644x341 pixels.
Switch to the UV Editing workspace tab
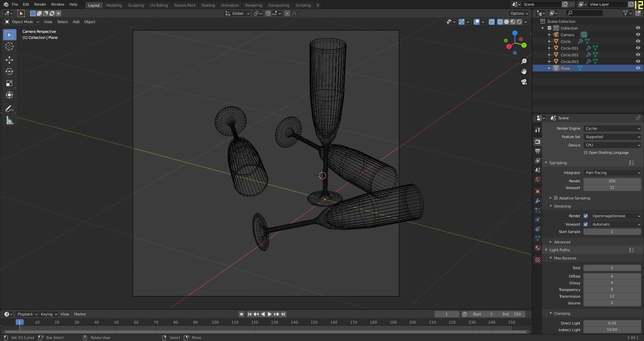tap(159, 5)
